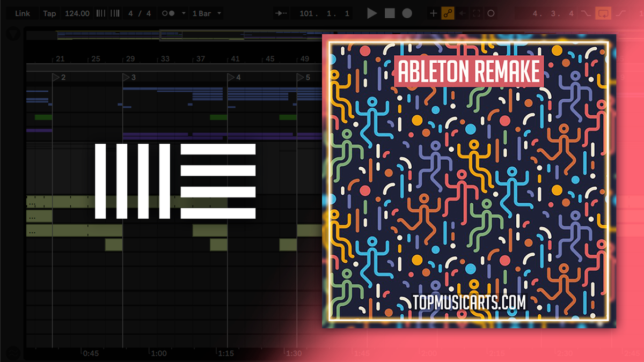Screen dimensions: 644x362
Task: Enable Link synchronization
Action: (x=21, y=13)
